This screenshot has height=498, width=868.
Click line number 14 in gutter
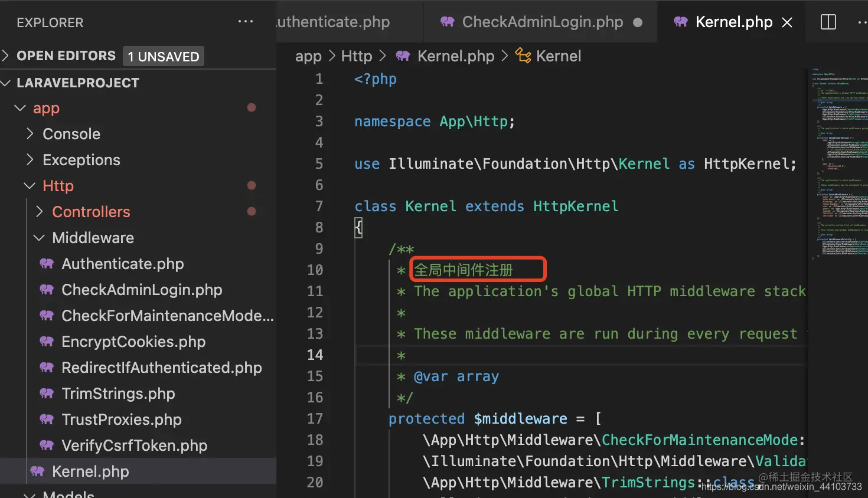coord(315,355)
